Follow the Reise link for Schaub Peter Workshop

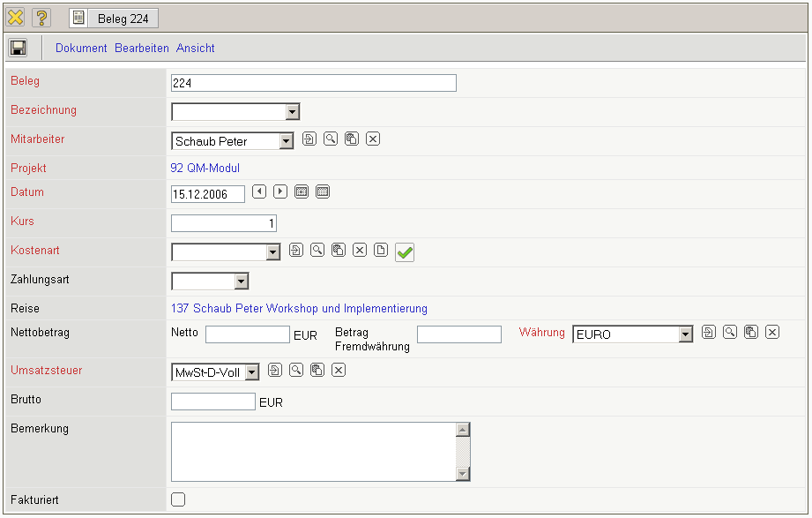[x=298, y=309]
